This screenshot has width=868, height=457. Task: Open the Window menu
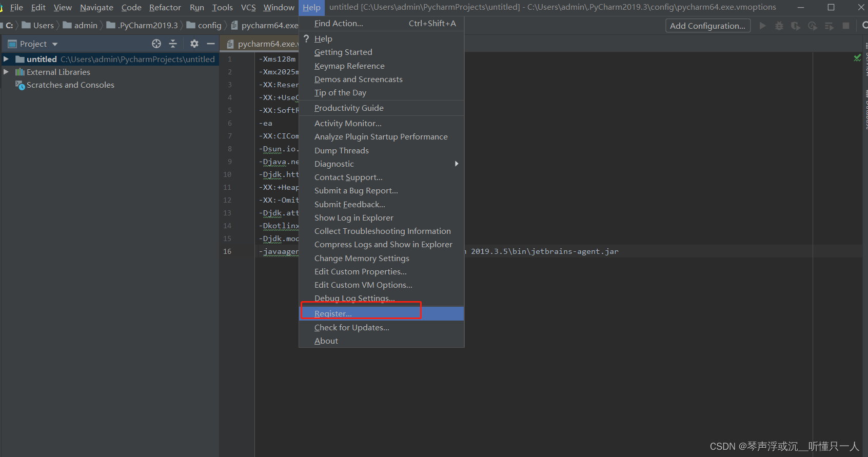[279, 7]
